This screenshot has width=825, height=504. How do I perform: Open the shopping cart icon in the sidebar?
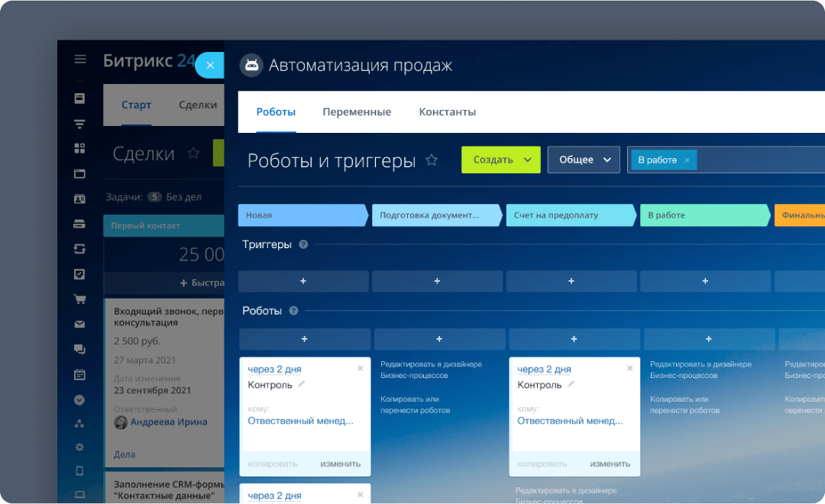[x=79, y=299]
